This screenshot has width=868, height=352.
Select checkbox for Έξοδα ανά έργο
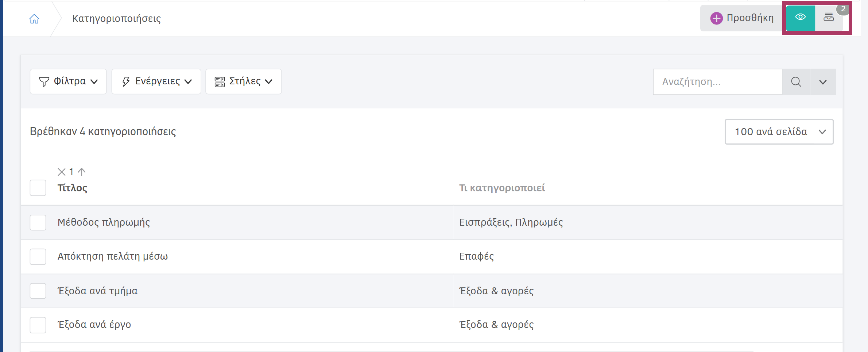[x=38, y=325]
